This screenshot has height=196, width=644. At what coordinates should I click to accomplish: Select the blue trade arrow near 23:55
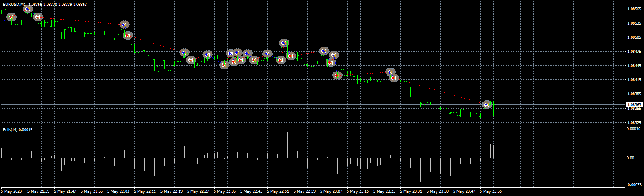click(x=487, y=105)
